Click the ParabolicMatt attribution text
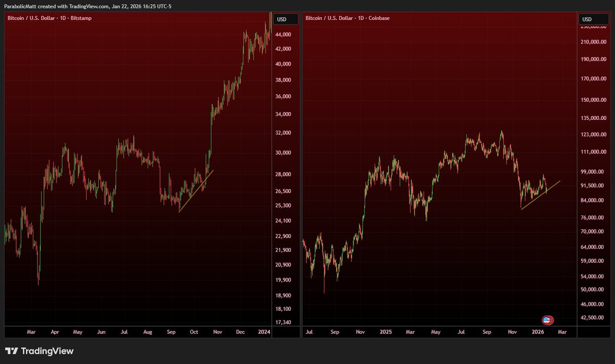This screenshot has height=364, width=615. click(x=20, y=6)
